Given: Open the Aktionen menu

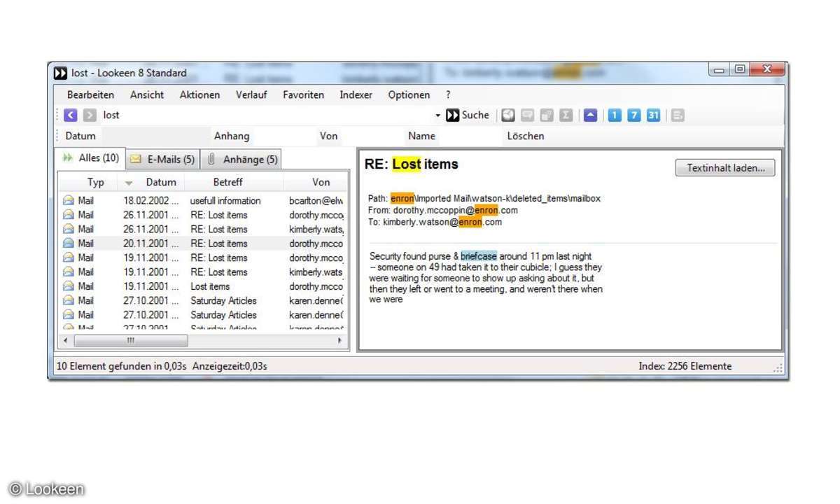Looking at the screenshot, I should tap(199, 94).
